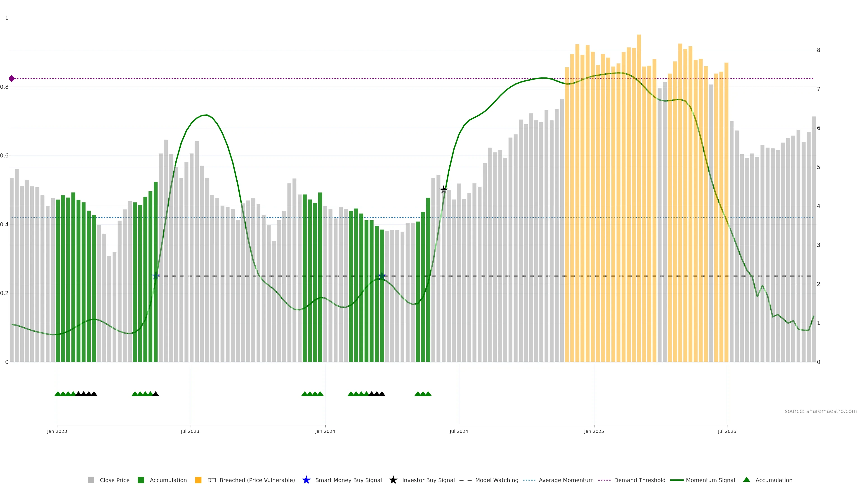Click the Jan 2024 axis label

click(325, 431)
